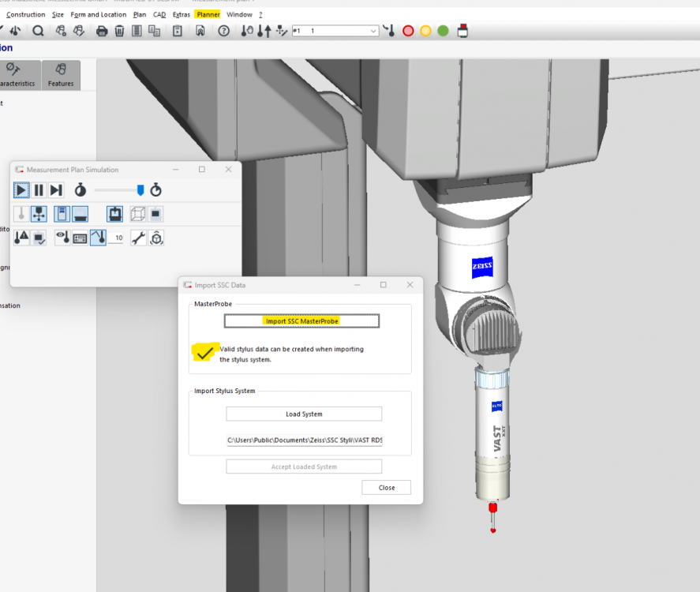Screen dimensions: 700x592
Task: Open simulation settings wrench icon
Action: tap(138, 238)
